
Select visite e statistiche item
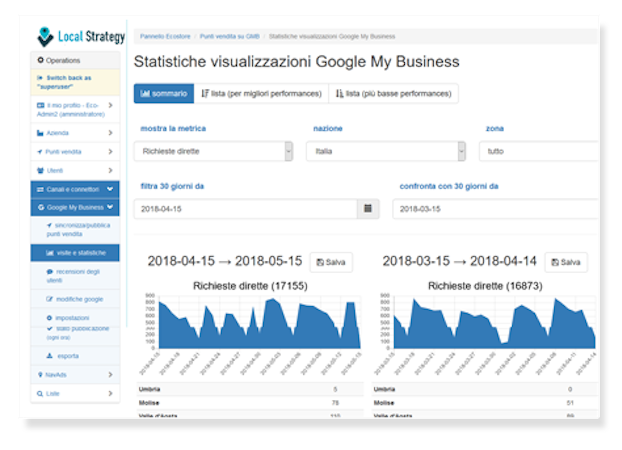click(x=75, y=253)
